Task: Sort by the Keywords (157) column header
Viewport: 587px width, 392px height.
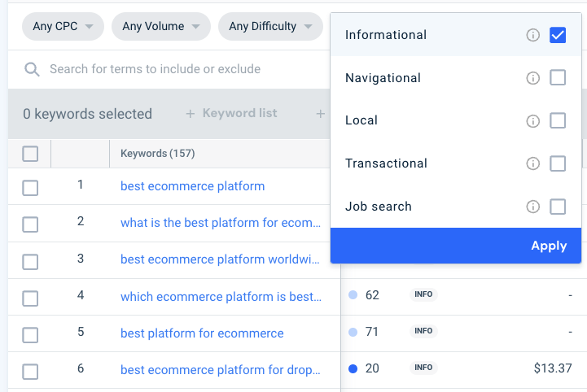Action: click(x=158, y=154)
